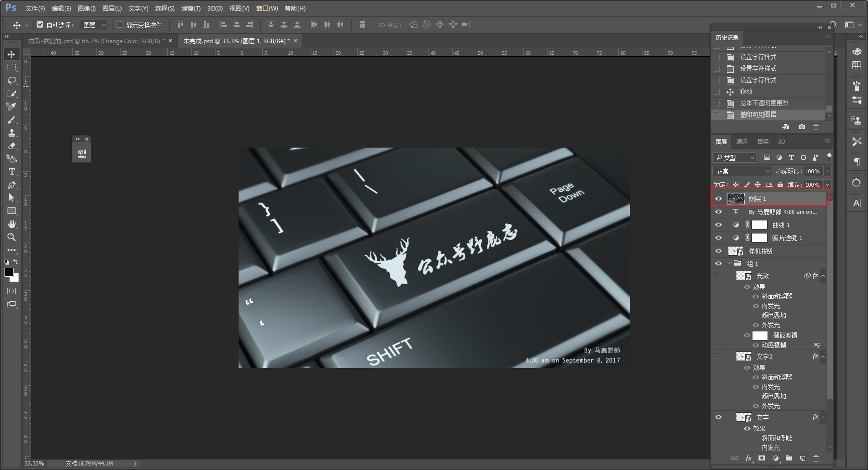Create a new group folder icon
The image size is (868, 470).
coord(789,458)
